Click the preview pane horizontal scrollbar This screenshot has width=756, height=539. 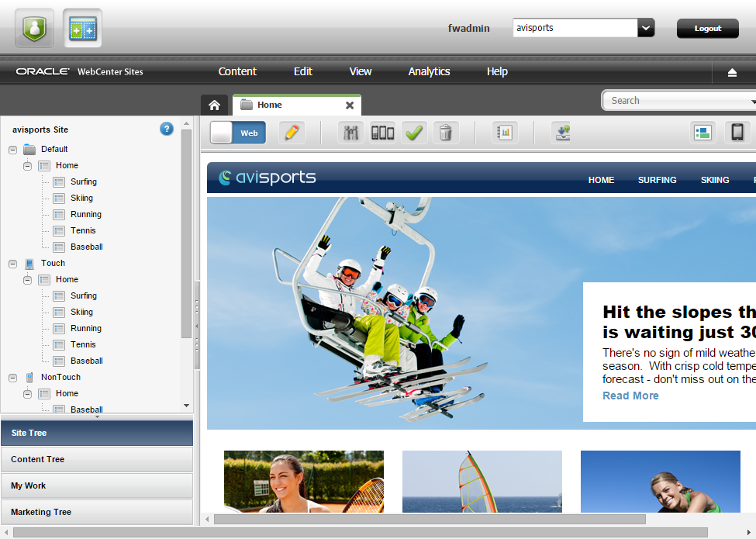[430, 520]
